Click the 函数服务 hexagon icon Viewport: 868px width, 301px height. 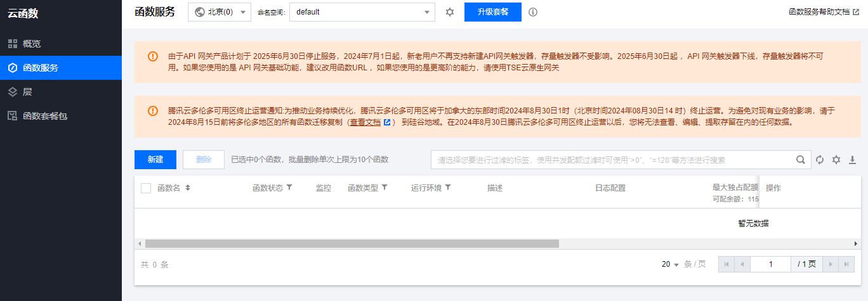click(x=12, y=68)
